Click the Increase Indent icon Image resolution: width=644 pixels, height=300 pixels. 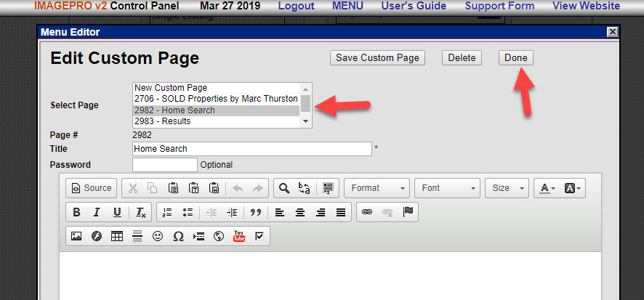pos(232,212)
